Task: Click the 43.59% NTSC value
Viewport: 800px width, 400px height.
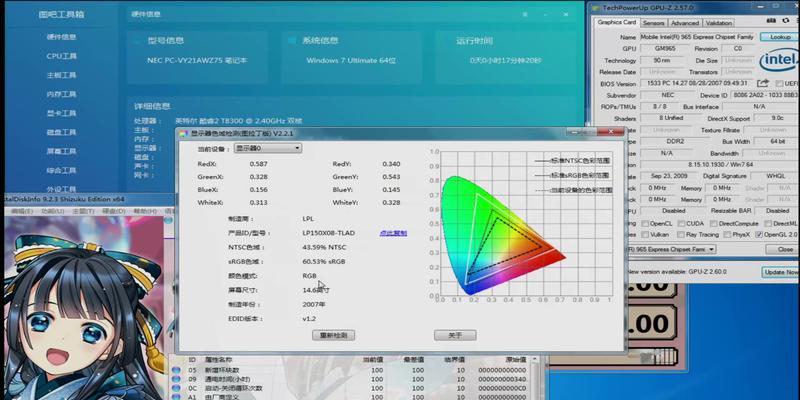Action: click(324, 247)
